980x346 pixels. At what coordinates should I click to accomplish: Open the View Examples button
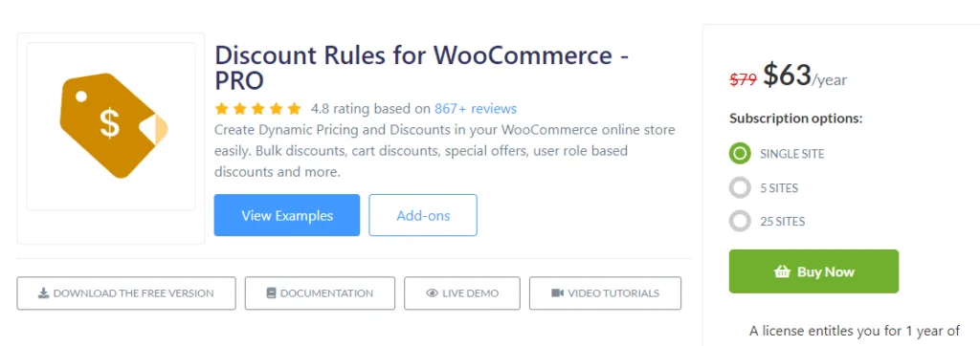tap(287, 215)
